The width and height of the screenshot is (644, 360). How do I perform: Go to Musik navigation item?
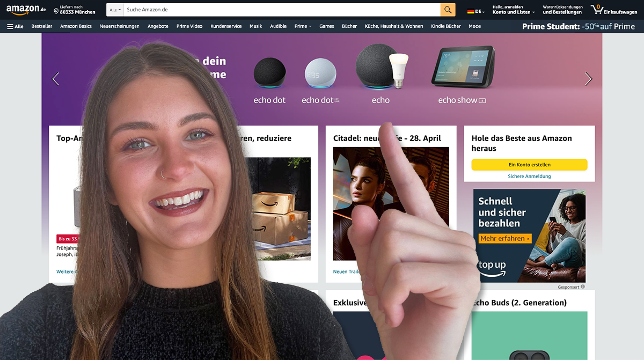tap(255, 26)
